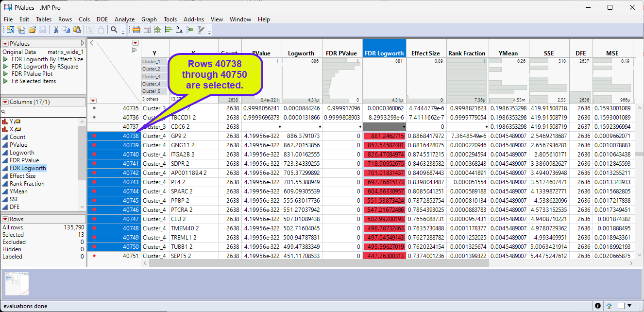Toggle row state marker for row 40751
The width and height of the screenshot is (644, 312).
pos(94,256)
